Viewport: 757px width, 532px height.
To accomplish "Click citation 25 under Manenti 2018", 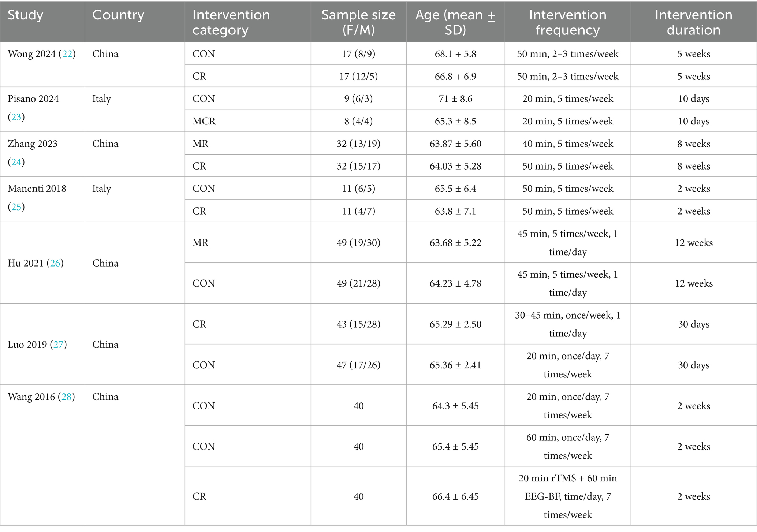I will [16, 207].
